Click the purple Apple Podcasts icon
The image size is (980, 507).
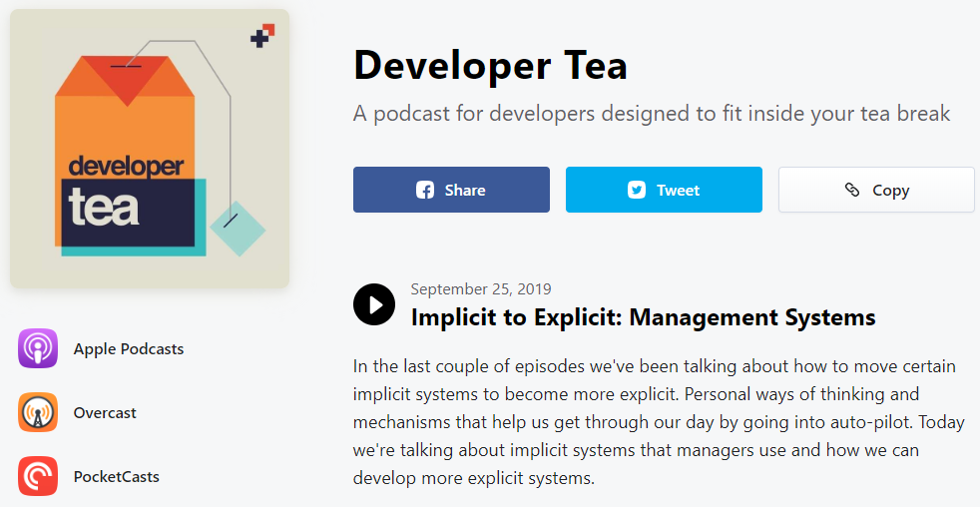pyautogui.click(x=38, y=349)
